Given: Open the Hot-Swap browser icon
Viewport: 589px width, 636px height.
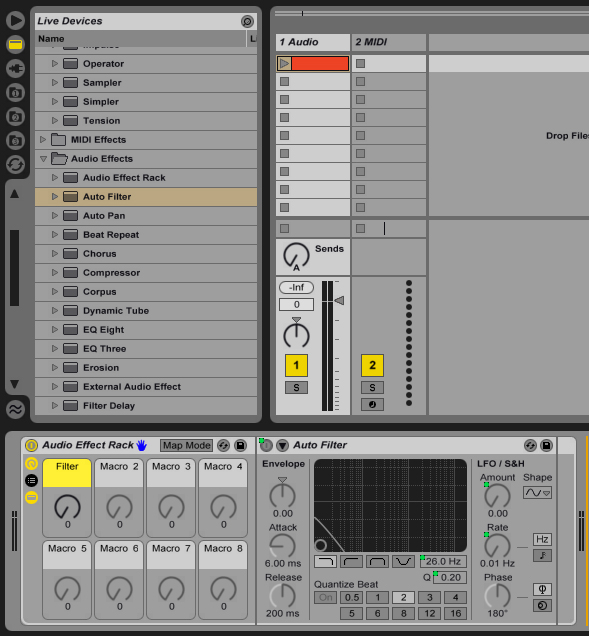Looking at the screenshot, I should [x=15, y=165].
